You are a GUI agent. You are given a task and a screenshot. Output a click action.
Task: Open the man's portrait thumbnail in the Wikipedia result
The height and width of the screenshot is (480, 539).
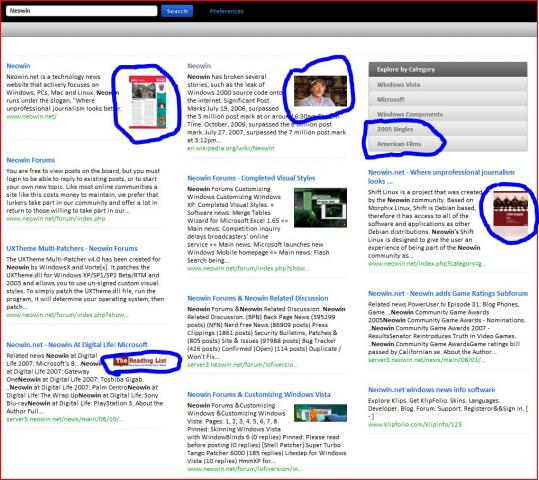[320, 91]
